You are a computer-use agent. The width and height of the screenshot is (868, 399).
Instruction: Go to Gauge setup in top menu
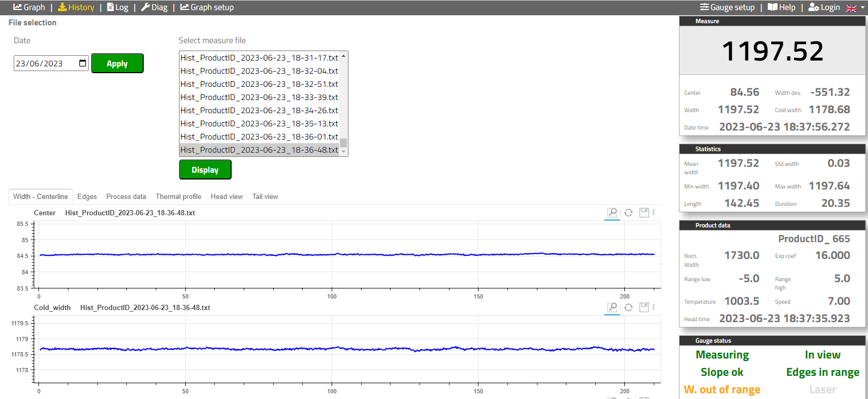pos(727,7)
